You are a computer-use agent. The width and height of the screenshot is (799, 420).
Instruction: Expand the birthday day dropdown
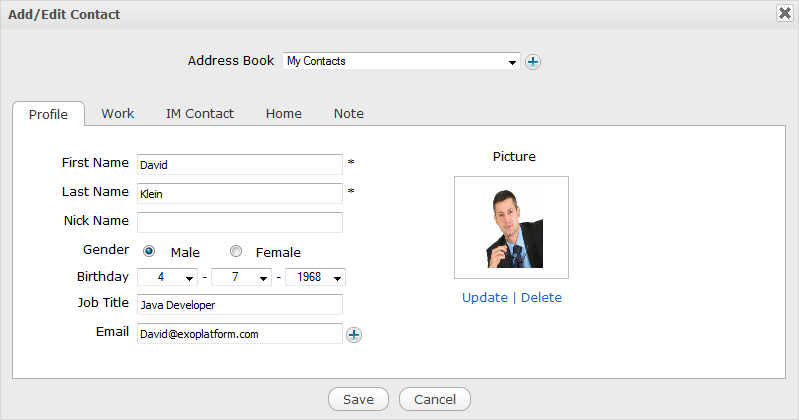(x=167, y=278)
